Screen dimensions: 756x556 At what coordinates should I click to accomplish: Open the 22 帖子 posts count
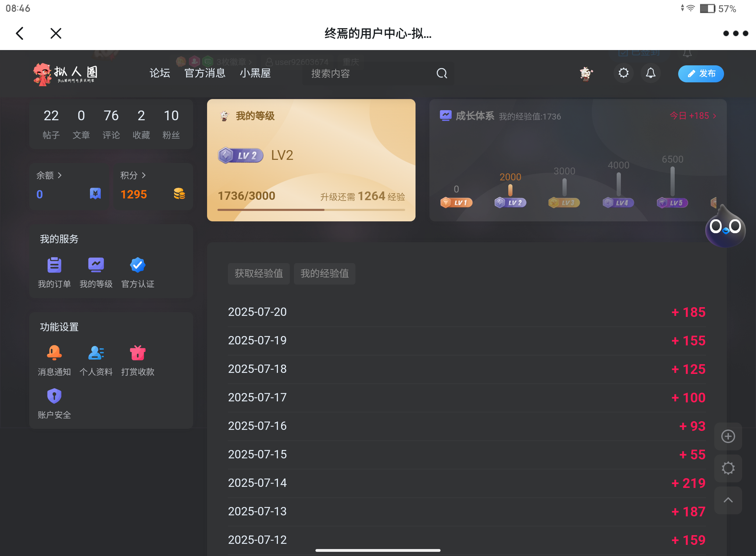pyautogui.click(x=51, y=124)
